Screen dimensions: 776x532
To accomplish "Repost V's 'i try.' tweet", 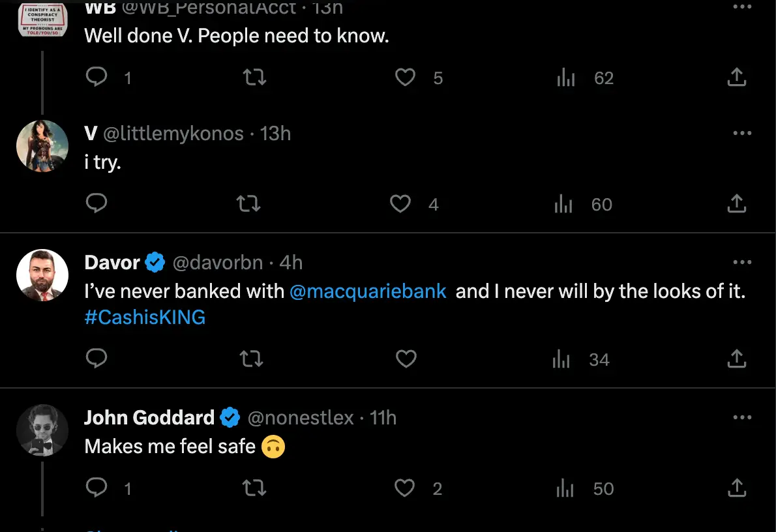I will point(248,204).
